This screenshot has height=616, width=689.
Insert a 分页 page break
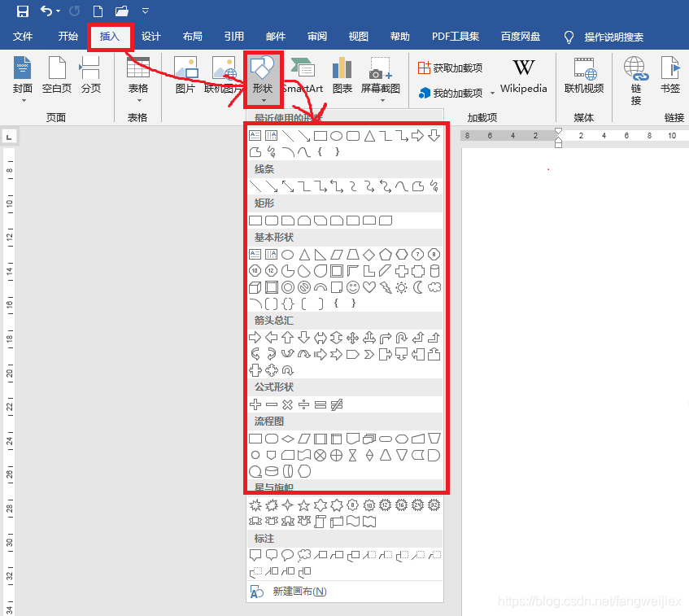tap(90, 75)
